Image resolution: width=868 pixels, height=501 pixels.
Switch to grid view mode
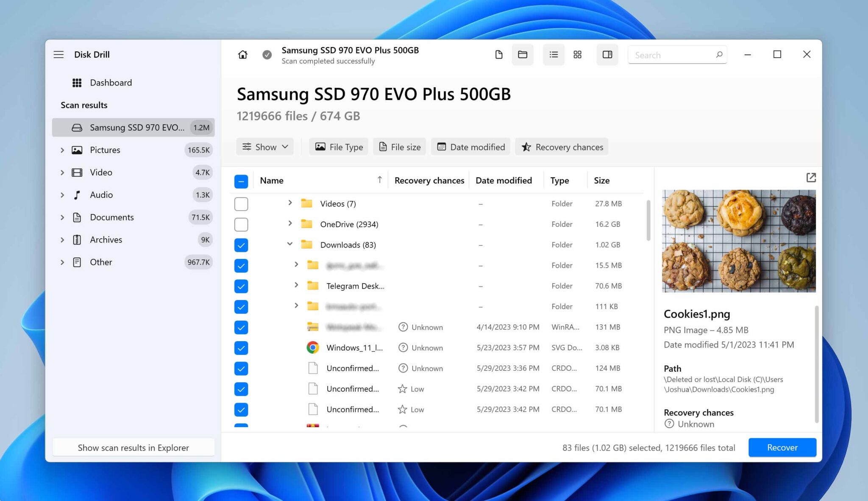(x=577, y=55)
